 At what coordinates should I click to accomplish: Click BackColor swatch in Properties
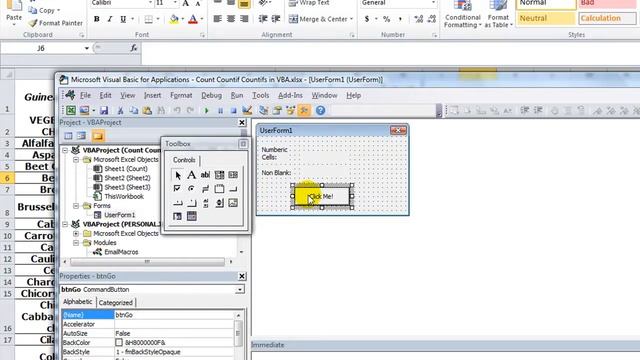(119, 342)
